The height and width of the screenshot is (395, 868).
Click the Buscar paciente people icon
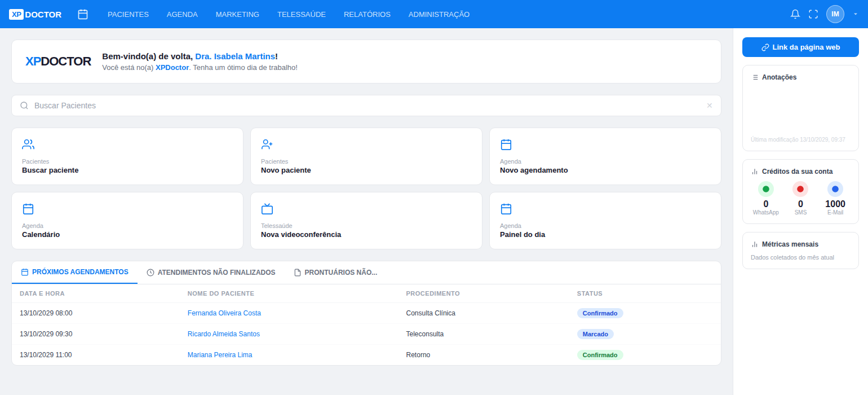(28, 144)
